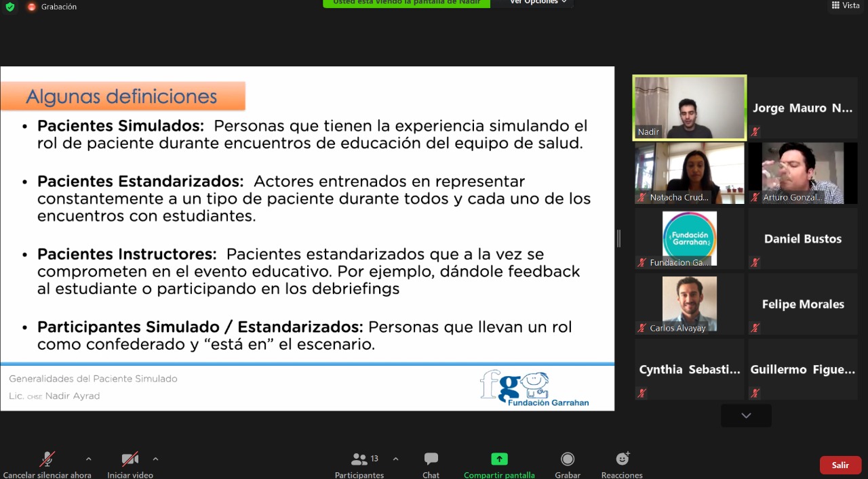Image resolution: width=868 pixels, height=479 pixels.
Task: Expand the arrow next to Participantes
Action: tap(395, 459)
